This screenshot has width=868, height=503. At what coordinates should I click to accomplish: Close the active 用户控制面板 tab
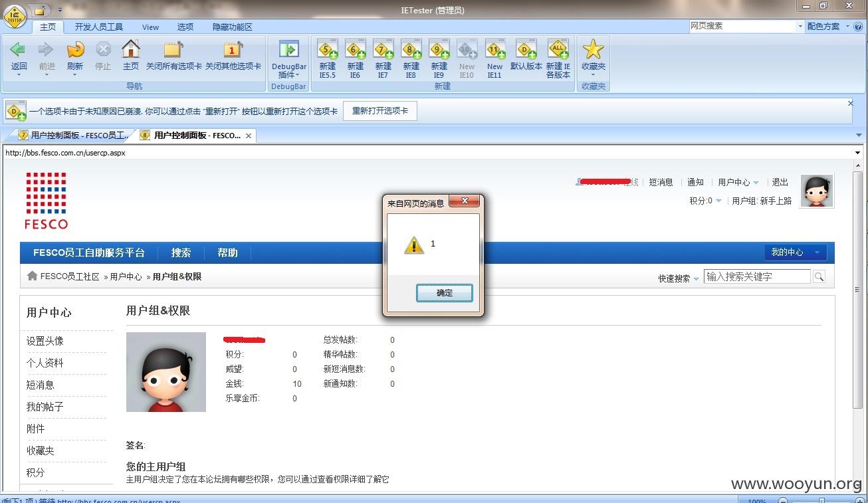(249, 136)
